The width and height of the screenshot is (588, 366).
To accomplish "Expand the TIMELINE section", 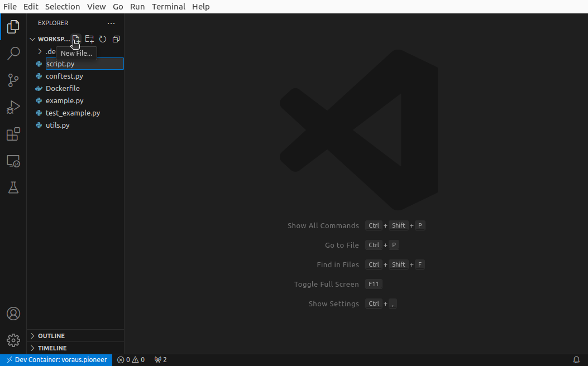I will [52, 348].
